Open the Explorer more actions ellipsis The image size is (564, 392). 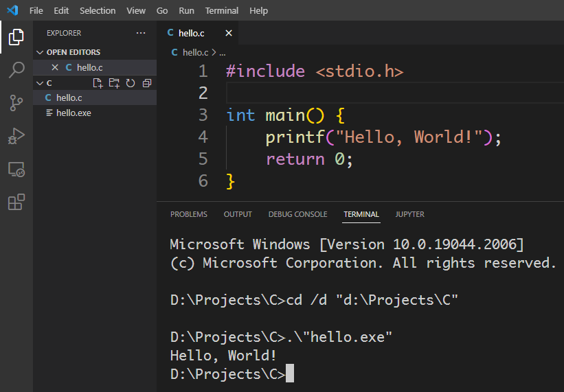141,33
